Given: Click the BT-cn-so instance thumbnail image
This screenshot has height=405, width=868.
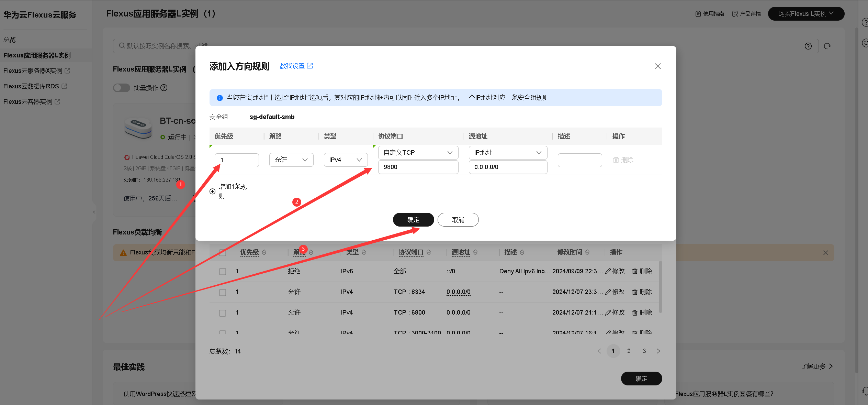Looking at the screenshot, I should (138, 128).
